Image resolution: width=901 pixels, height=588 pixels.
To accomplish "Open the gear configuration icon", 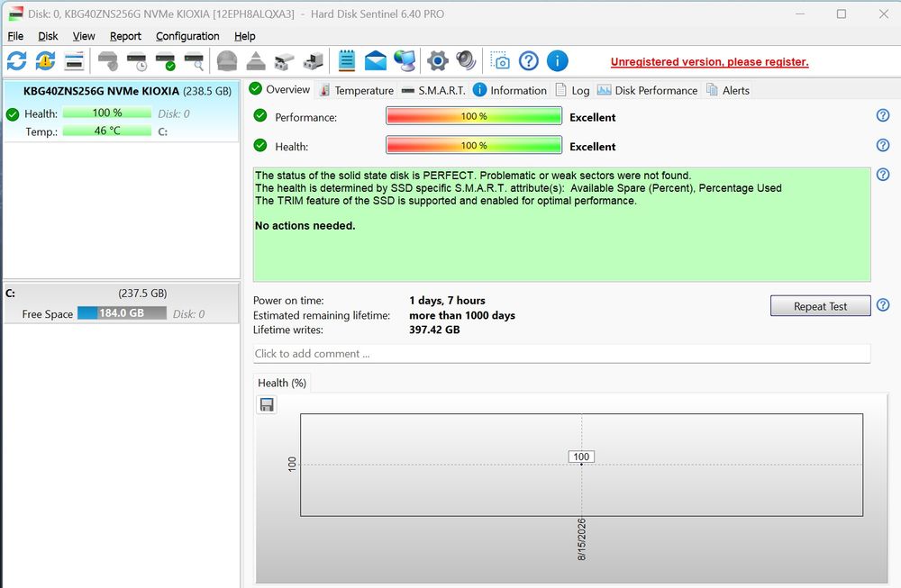I will pos(437,61).
